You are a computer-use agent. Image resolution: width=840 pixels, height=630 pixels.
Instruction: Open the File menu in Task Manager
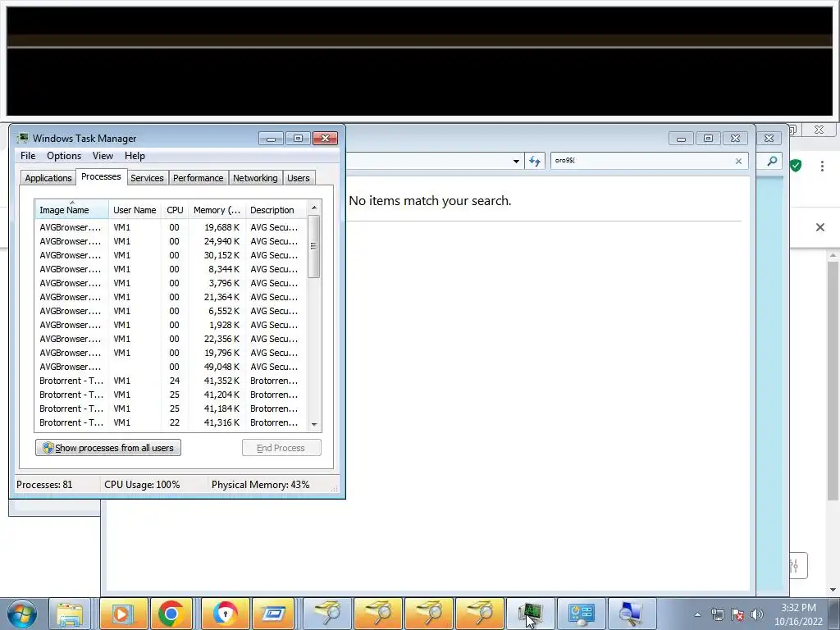[28, 156]
